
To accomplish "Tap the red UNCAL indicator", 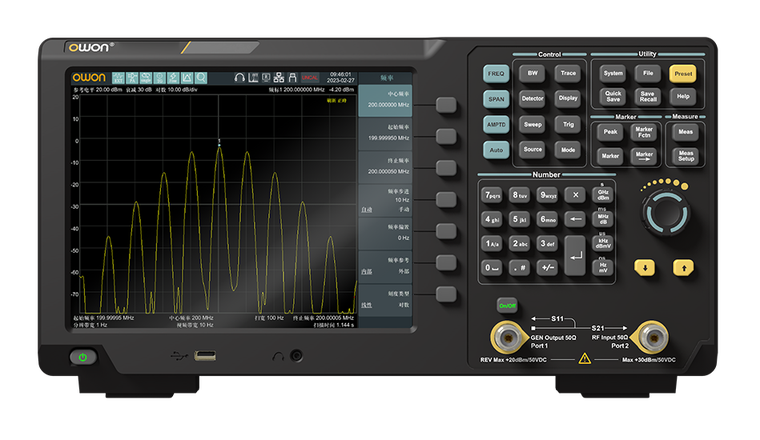I will [x=310, y=78].
